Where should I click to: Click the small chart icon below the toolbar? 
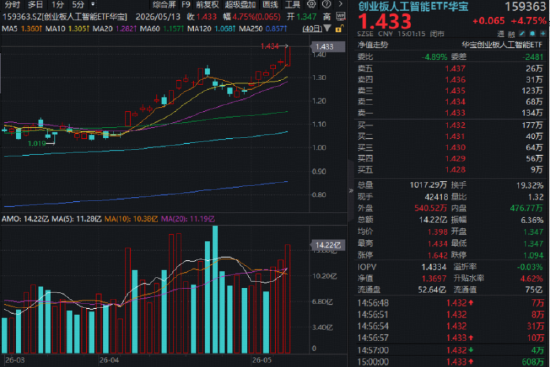[x=340, y=16]
